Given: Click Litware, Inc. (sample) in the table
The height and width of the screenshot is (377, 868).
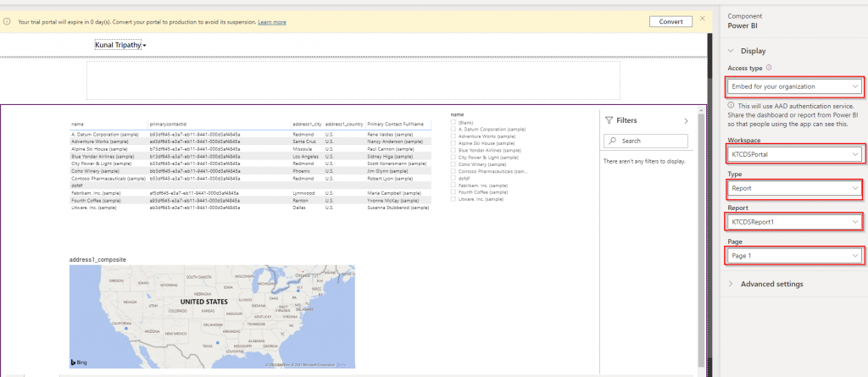Looking at the screenshot, I should (x=92, y=208).
